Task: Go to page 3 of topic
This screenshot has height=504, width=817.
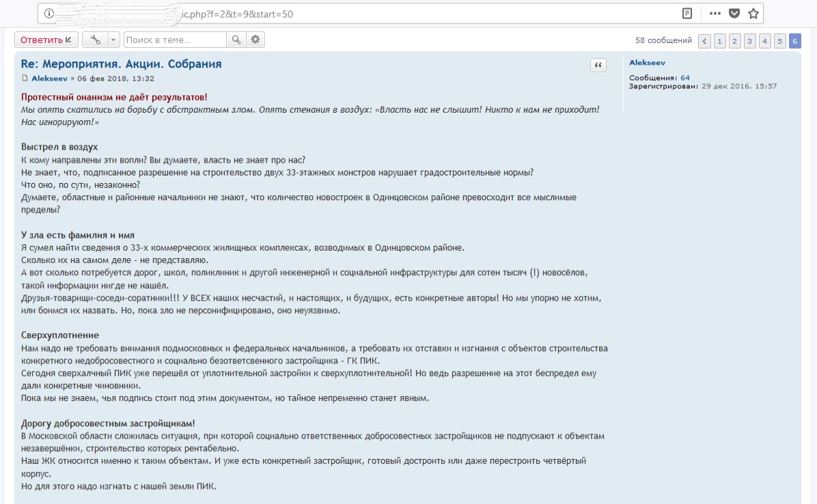Action: (749, 41)
